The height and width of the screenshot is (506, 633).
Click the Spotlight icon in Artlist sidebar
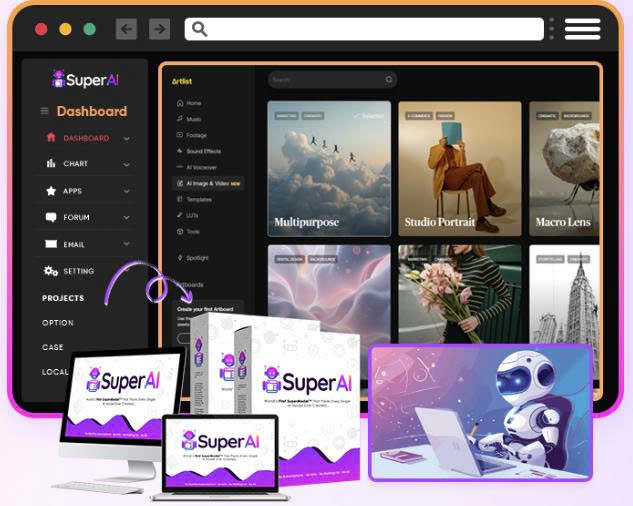tap(180, 258)
